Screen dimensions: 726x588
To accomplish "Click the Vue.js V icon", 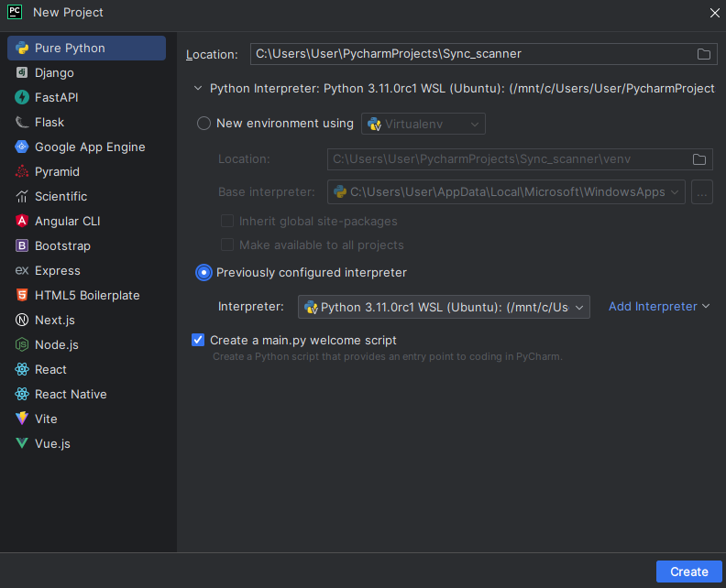I will pyautogui.click(x=22, y=443).
